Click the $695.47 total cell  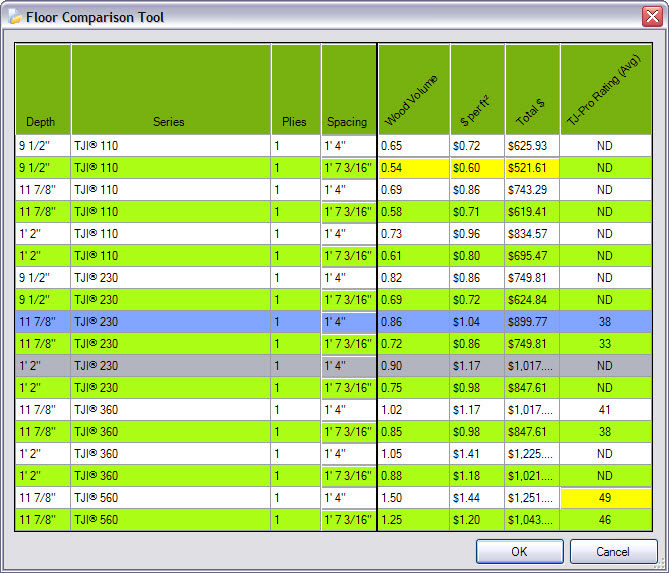[x=532, y=256]
